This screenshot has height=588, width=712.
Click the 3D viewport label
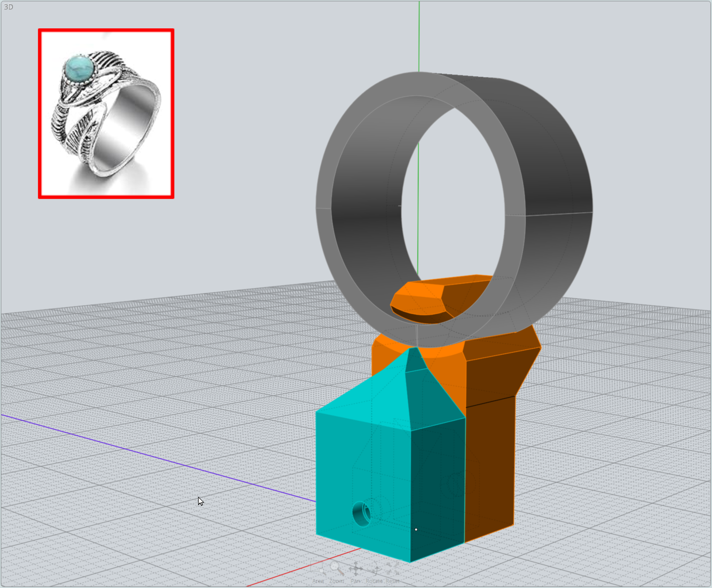(9, 7)
